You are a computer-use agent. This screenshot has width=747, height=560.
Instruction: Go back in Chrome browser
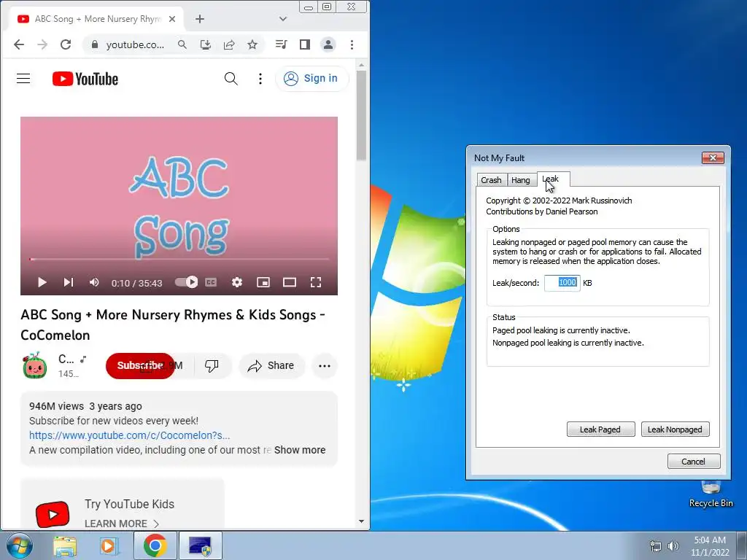click(x=19, y=44)
